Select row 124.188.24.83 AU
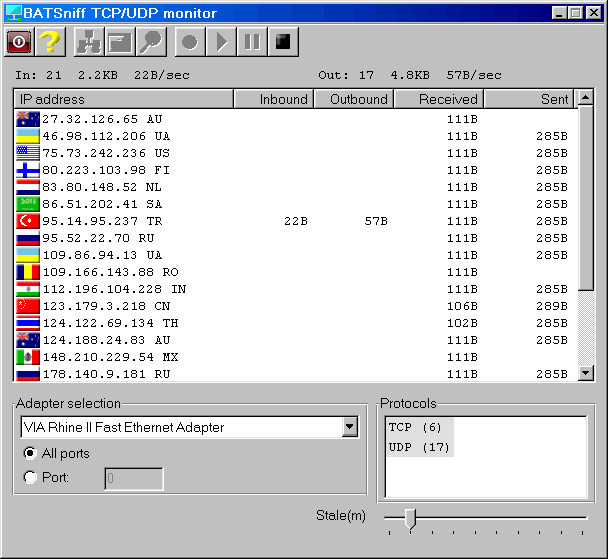 (x=296, y=340)
